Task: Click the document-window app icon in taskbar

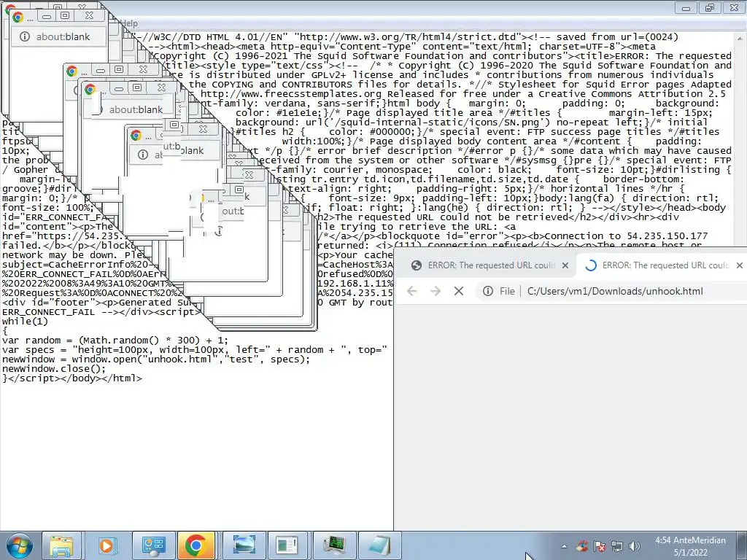Action: [287, 545]
